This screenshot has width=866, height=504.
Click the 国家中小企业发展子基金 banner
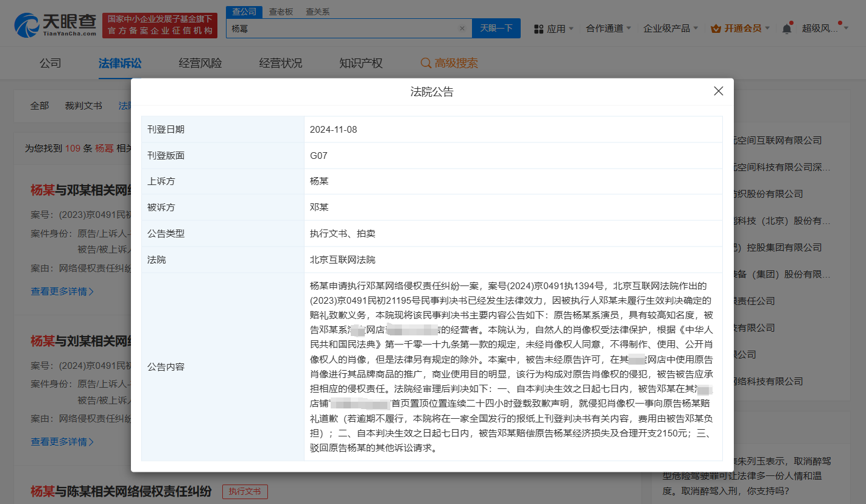tap(160, 26)
